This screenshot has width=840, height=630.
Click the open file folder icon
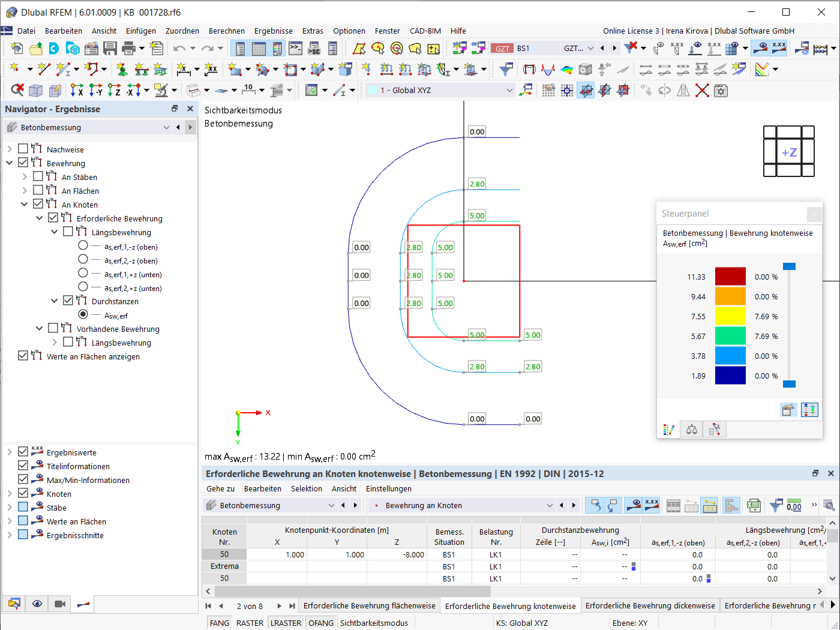[36, 48]
